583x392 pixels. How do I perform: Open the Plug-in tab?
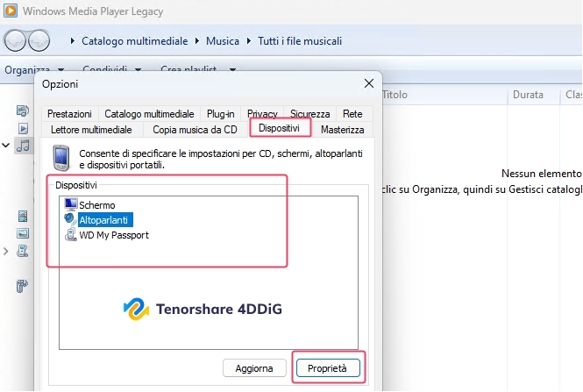(220, 114)
